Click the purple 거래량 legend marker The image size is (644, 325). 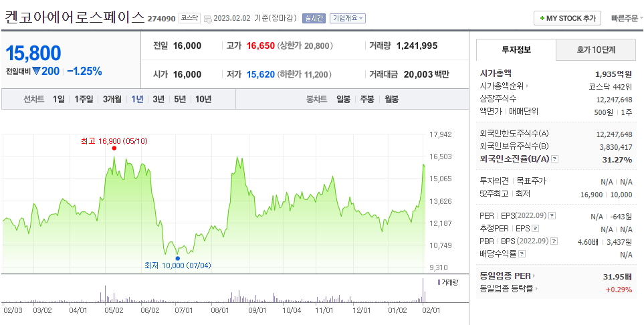click(439, 282)
